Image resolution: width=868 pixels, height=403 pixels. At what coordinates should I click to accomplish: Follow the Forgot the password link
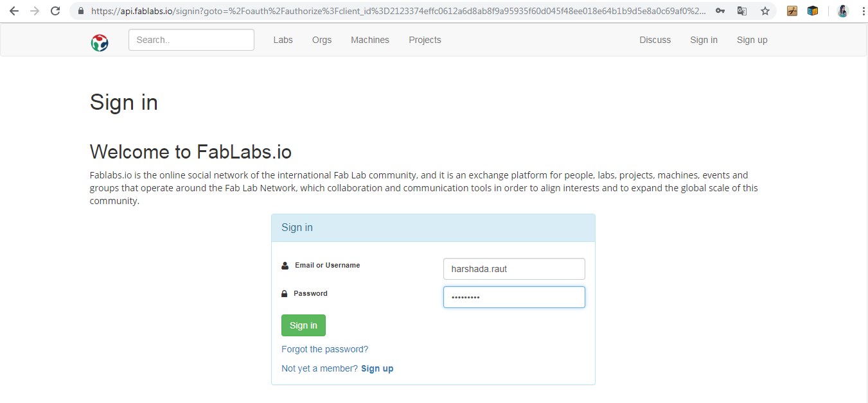(324, 349)
